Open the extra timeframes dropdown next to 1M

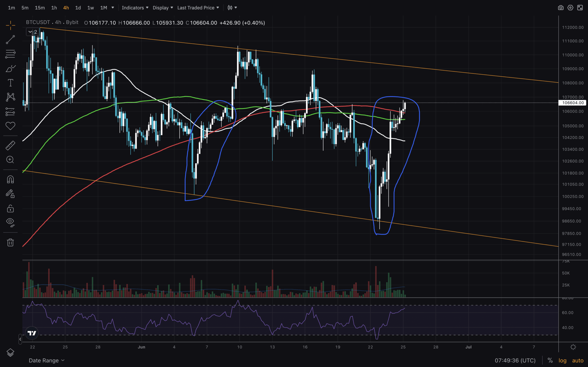point(113,8)
